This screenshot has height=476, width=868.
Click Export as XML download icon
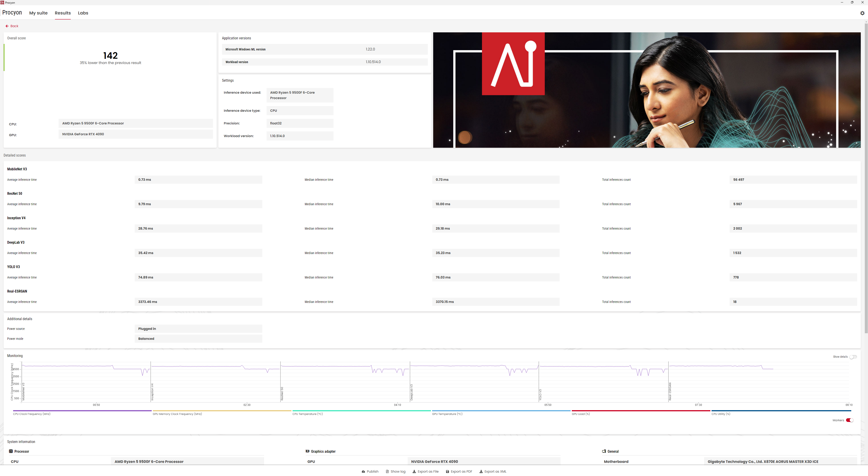click(x=481, y=472)
